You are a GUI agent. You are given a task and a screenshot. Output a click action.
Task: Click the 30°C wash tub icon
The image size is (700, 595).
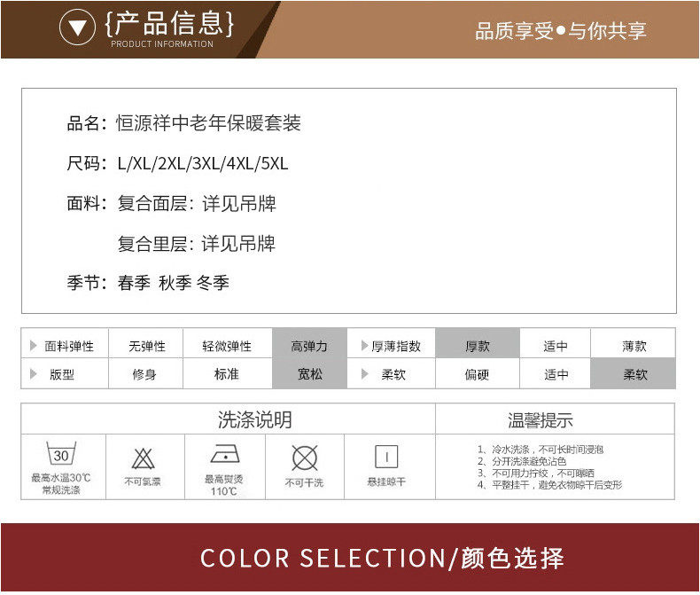coord(61,453)
